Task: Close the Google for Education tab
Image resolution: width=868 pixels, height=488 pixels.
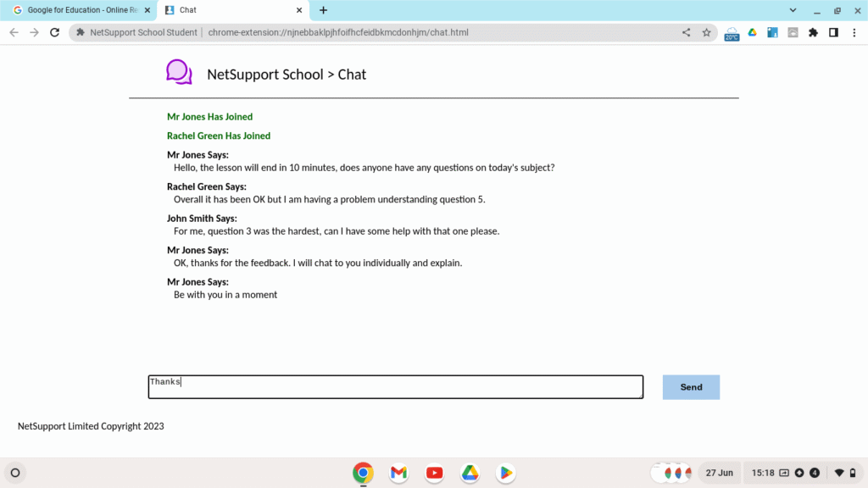Action: coord(147,10)
